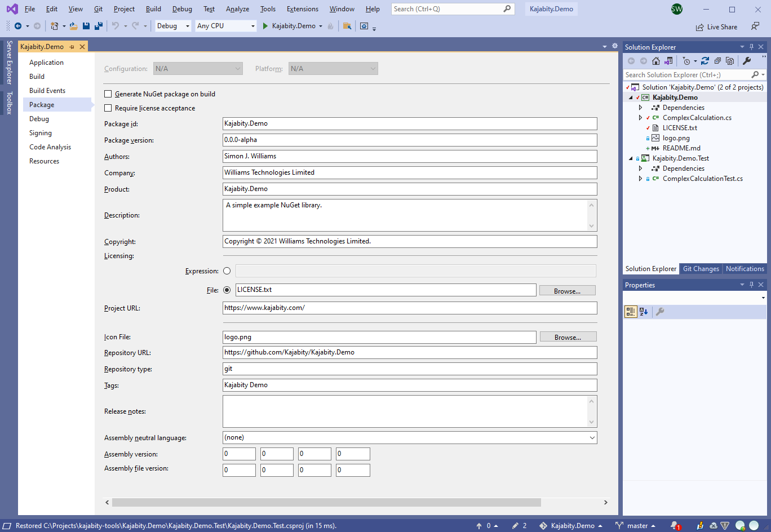Check the Generate NuGet package on build option
771x532 pixels.
point(108,94)
